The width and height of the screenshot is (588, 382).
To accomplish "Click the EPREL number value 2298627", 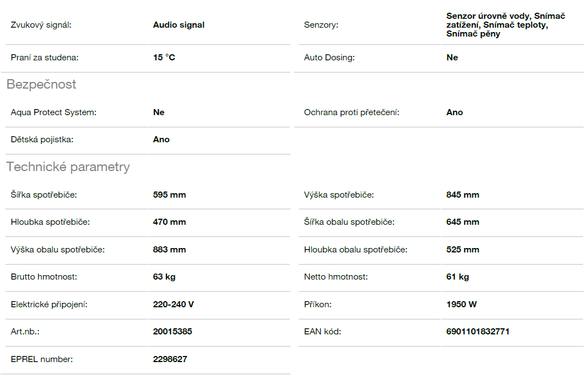I will (170, 359).
